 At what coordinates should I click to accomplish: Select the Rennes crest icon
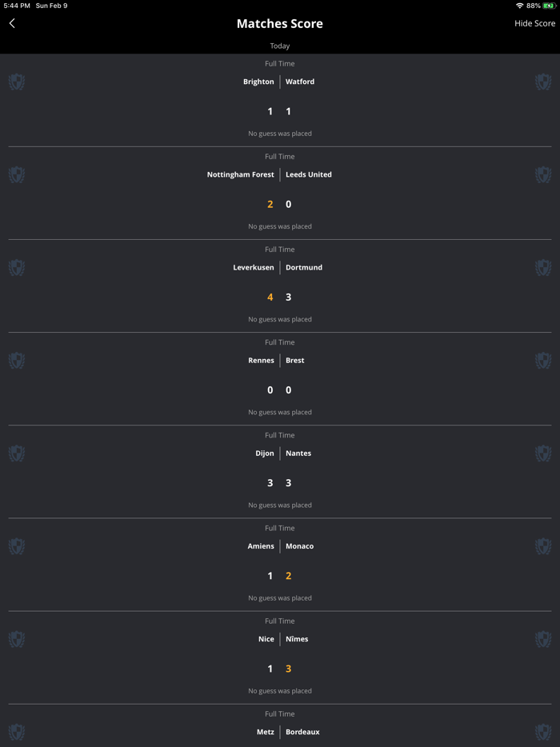pos(17,361)
